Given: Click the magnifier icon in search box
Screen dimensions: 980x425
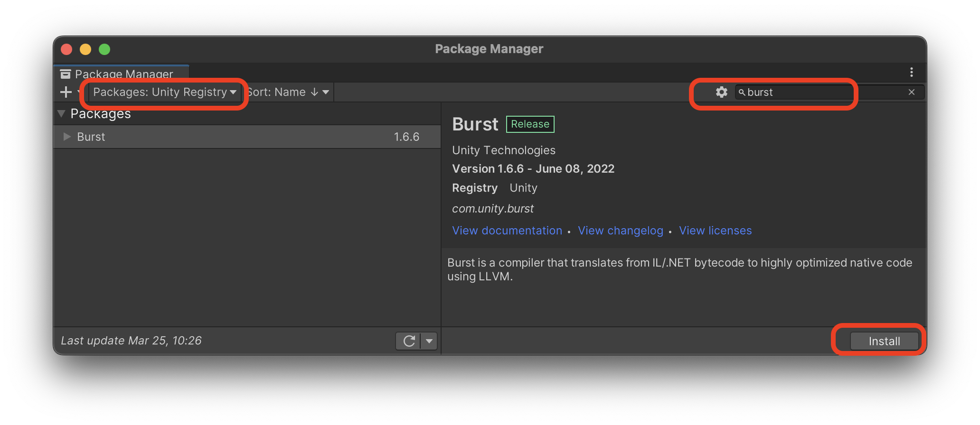Looking at the screenshot, I should (x=742, y=92).
